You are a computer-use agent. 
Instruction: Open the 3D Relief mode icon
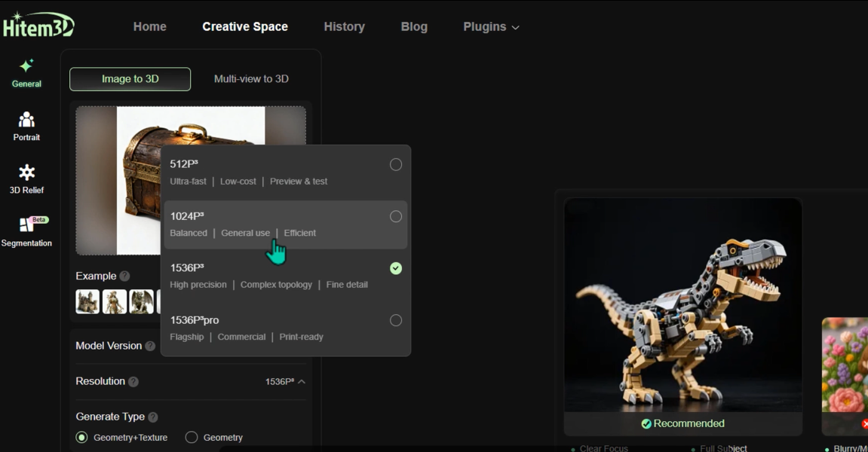pyautogui.click(x=26, y=173)
